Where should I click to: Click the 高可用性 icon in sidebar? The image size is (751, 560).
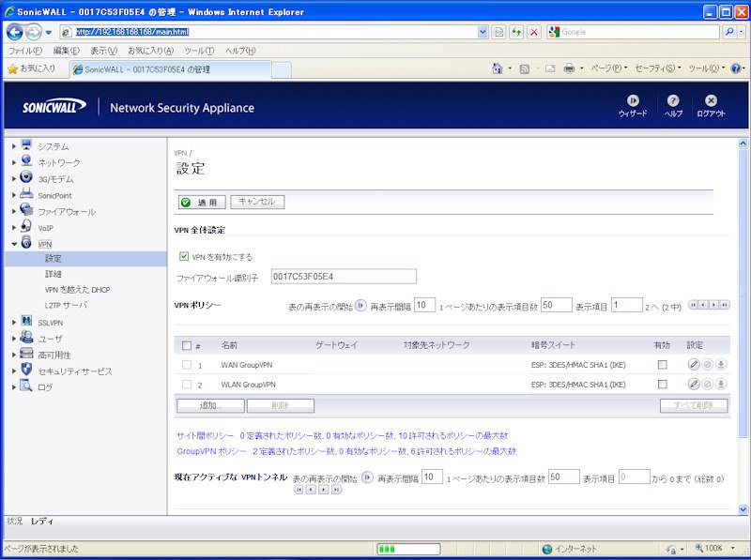point(26,354)
